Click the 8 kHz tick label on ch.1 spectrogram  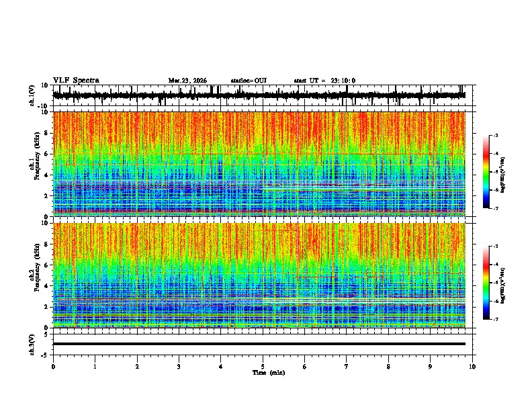coord(46,133)
